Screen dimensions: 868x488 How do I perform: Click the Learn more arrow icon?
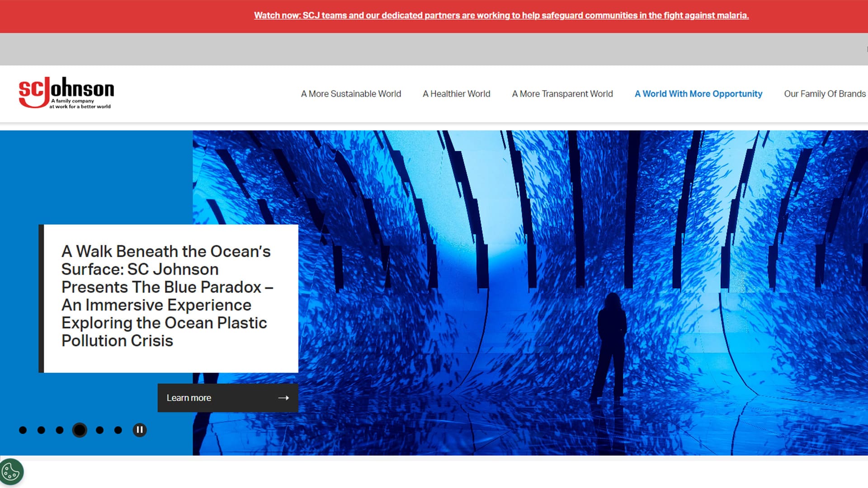tap(283, 398)
